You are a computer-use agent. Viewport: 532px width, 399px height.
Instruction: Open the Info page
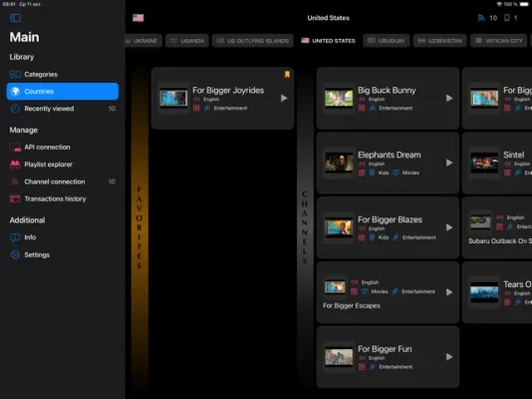point(63,237)
